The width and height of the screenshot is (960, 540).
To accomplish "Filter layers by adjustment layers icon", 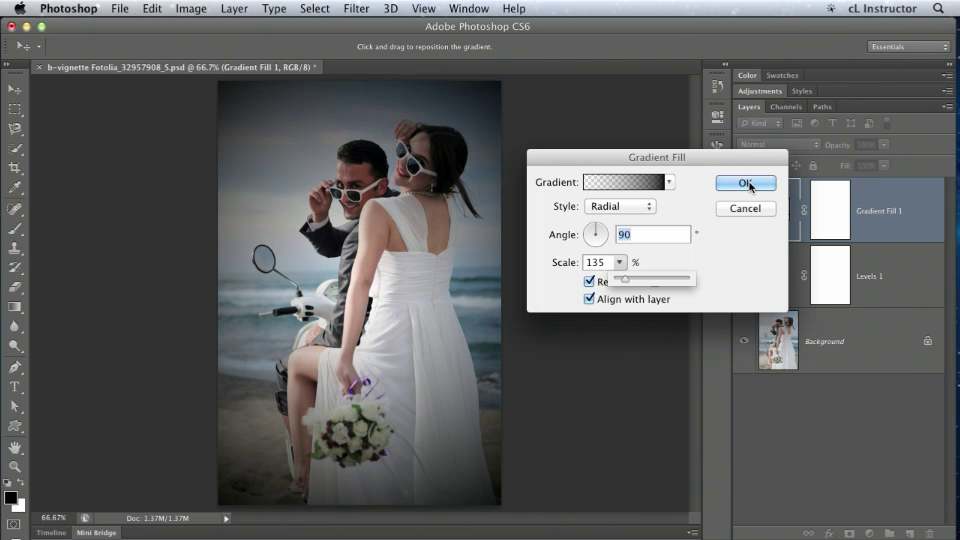I will click(814, 123).
